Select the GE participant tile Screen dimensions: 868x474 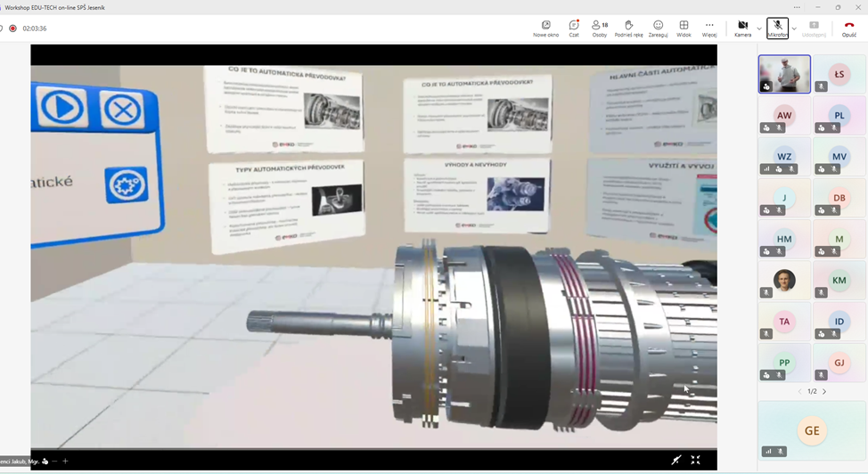[812, 430]
